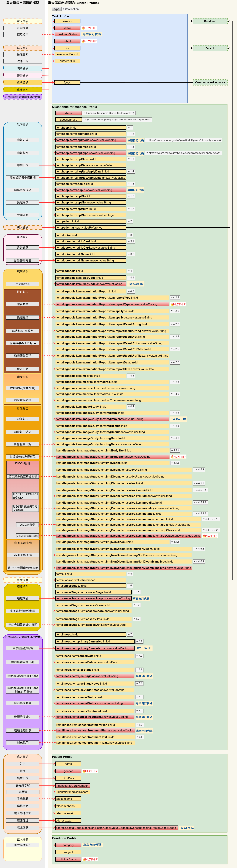
Task: Click the 癌症分期量表評估日期 box
Action: [x=23, y=625]
